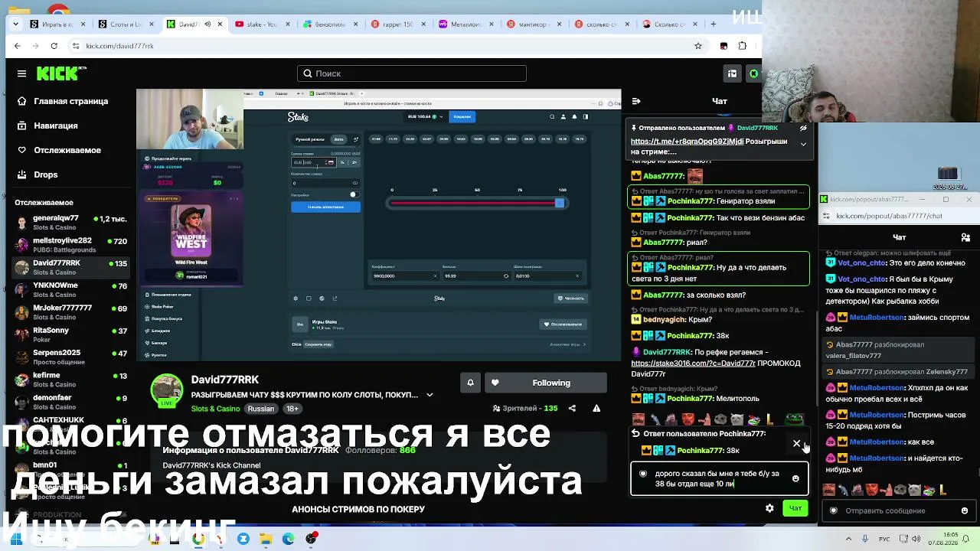The height and width of the screenshot is (551, 980).
Task: Switch to the 'Слоты и Li...' browser tab
Action: (x=126, y=24)
